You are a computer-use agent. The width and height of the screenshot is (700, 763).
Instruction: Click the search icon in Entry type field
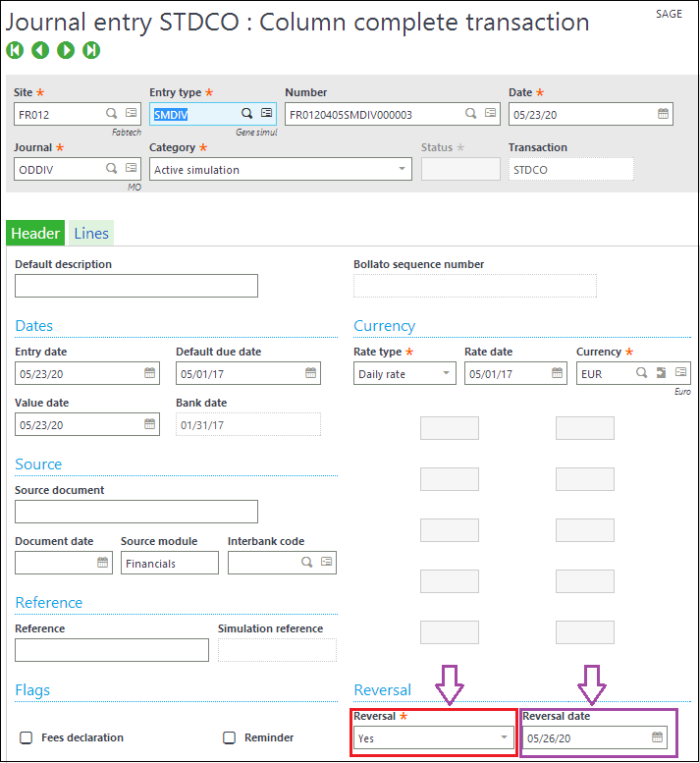point(247,113)
